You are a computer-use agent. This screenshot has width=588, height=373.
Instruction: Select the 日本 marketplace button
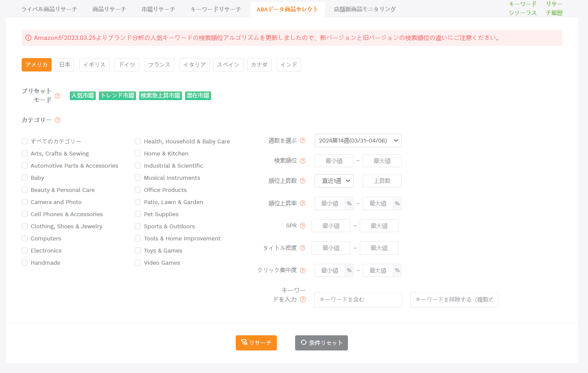click(65, 65)
